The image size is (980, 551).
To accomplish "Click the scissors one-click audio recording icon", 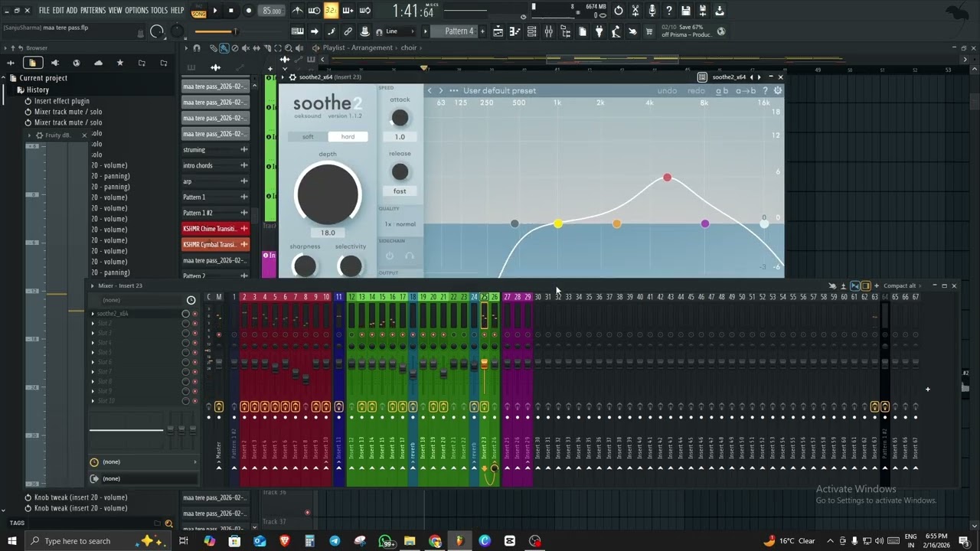I will pyautogui.click(x=635, y=11).
